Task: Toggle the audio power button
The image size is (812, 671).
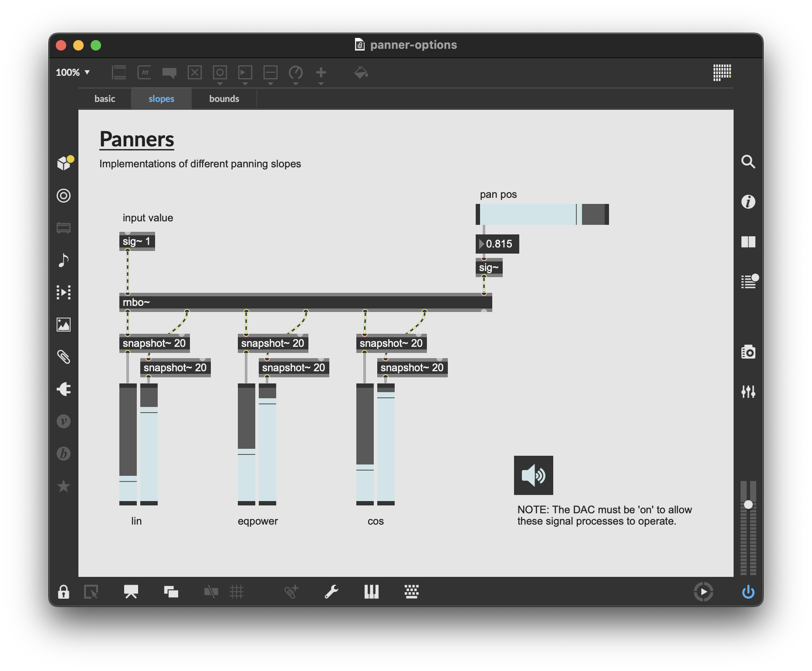Action: coord(748,592)
